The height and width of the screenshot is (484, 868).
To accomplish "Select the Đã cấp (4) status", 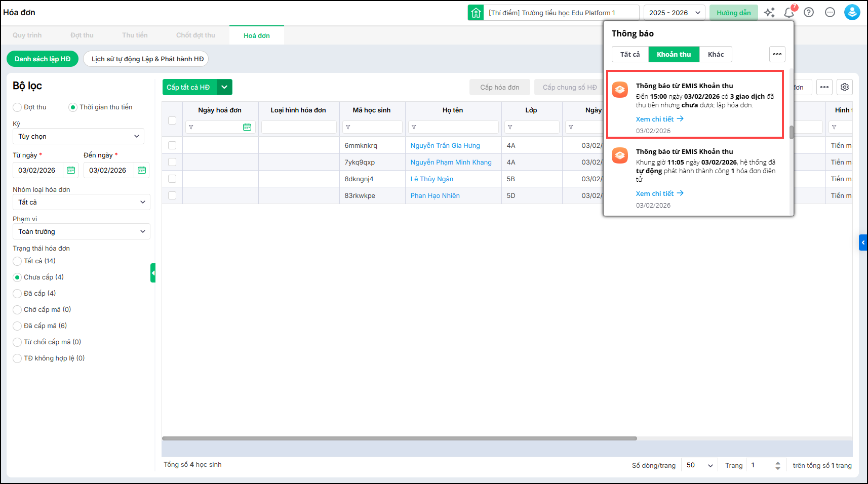I will (x=18, y=294).
